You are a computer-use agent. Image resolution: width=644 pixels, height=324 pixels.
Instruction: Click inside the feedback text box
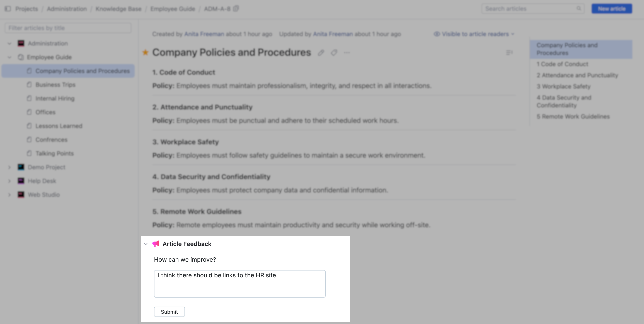pyautogui.click(x=239, y=283)
